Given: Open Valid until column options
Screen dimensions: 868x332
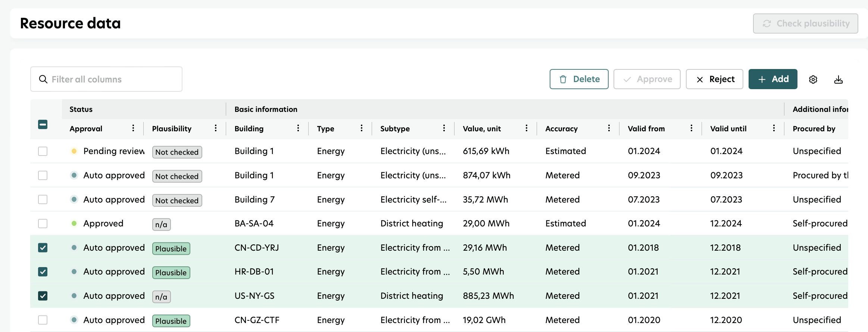Looking at the screenshot, I should [x=774, y=128].
